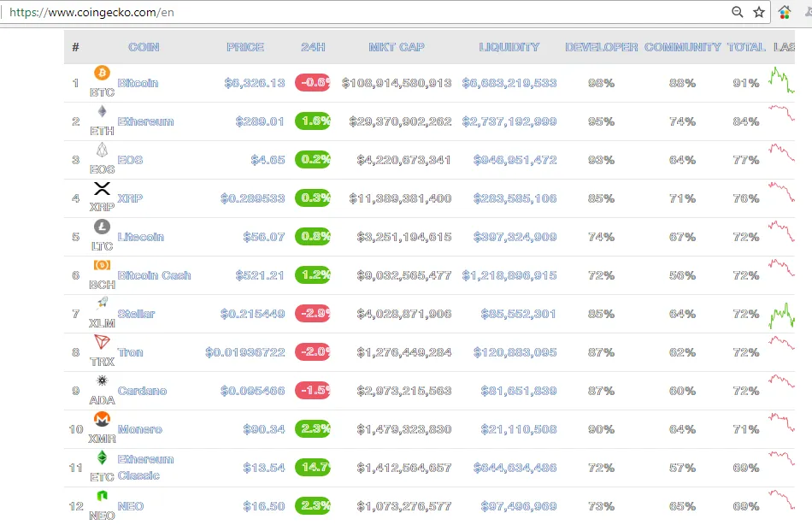The image size is (812, 525).
Task: Sort table by the TOTAL column header
Action: (746, 47)
